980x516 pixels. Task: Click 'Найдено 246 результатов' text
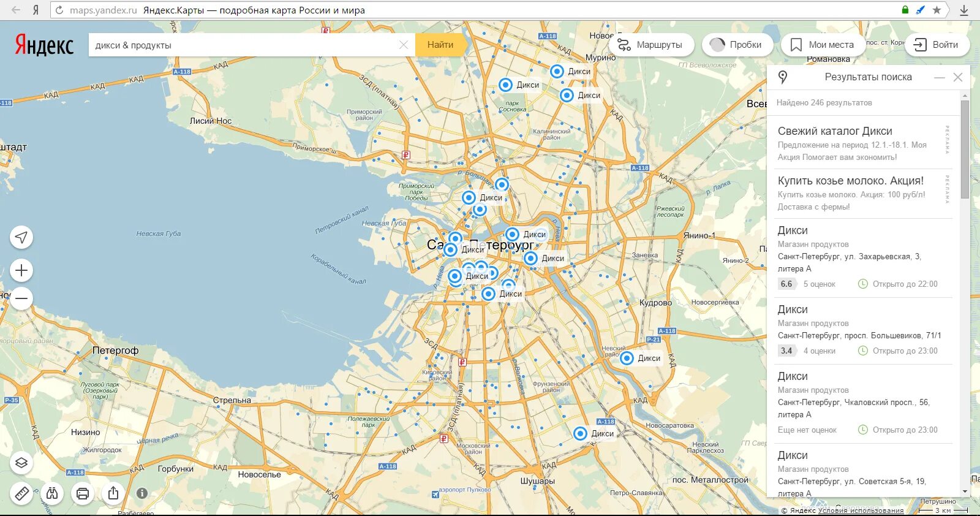point(824,103)
